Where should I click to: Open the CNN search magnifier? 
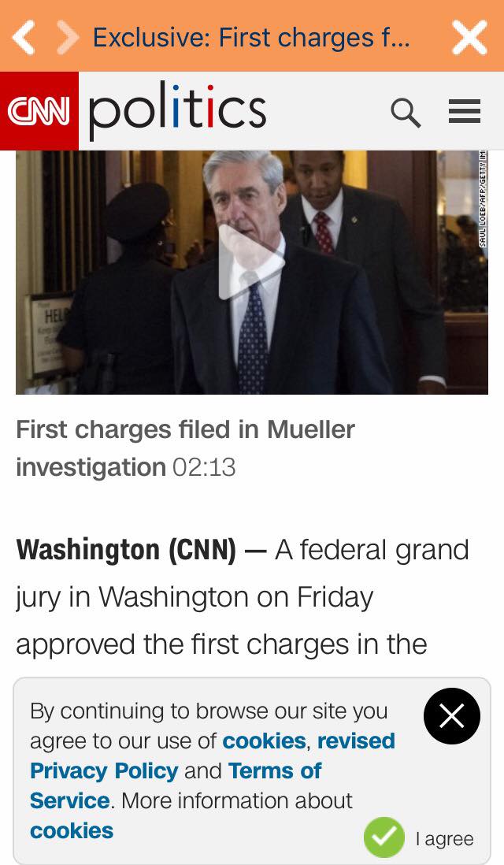click(406, 113)
